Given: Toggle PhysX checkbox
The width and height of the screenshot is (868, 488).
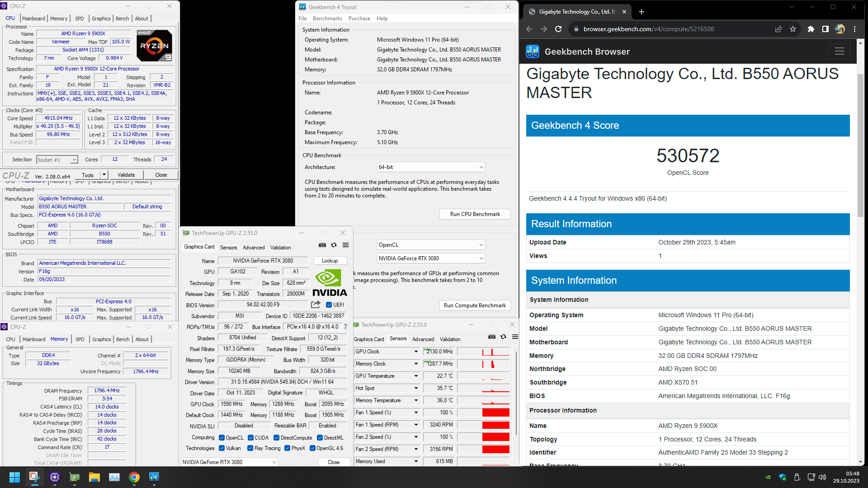Looking at the screenshot, I should [x=287, y=448].
